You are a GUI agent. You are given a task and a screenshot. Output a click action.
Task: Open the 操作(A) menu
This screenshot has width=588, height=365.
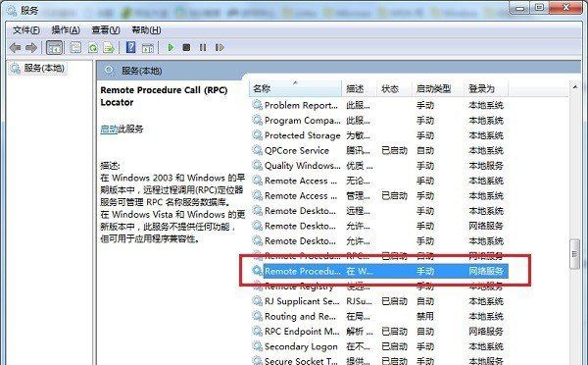(x=66, y=30)
